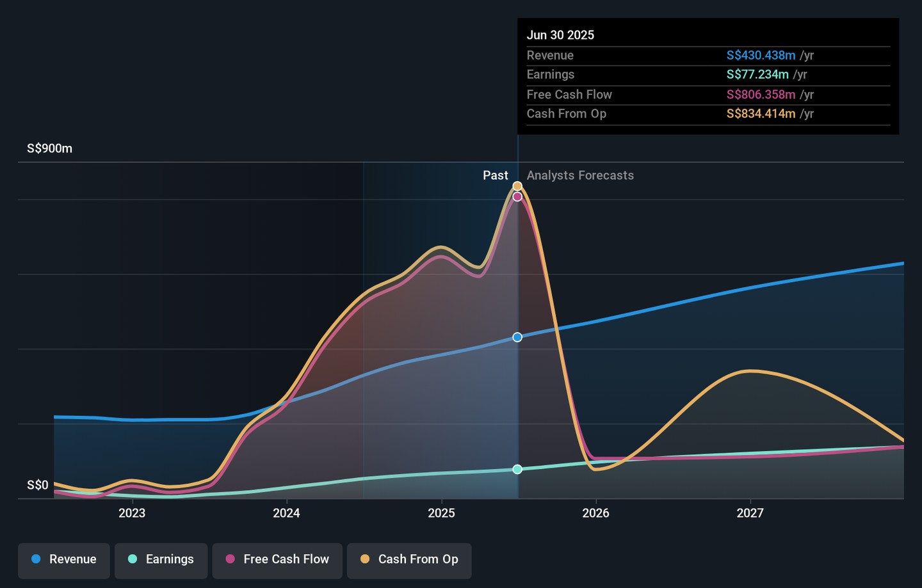
Task: Click the teal Earnings data point marker
Action: tap(517, 470)
